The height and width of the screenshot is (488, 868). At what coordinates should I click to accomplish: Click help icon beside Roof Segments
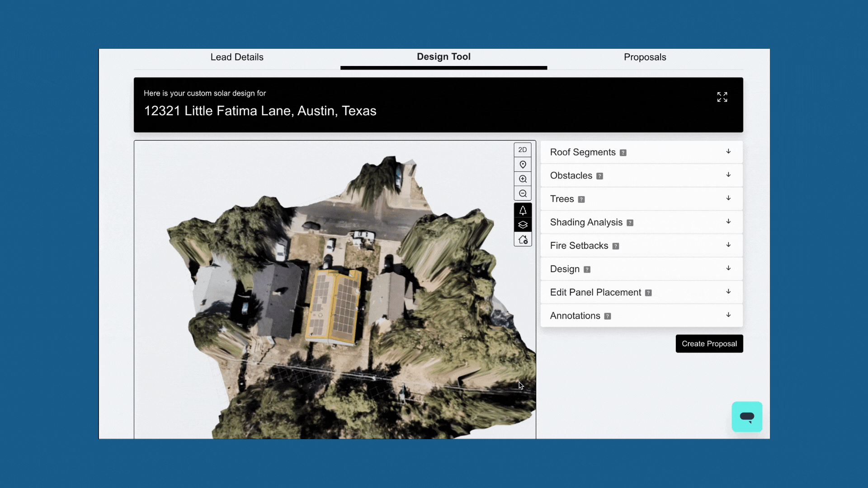[x=623, y=153]
